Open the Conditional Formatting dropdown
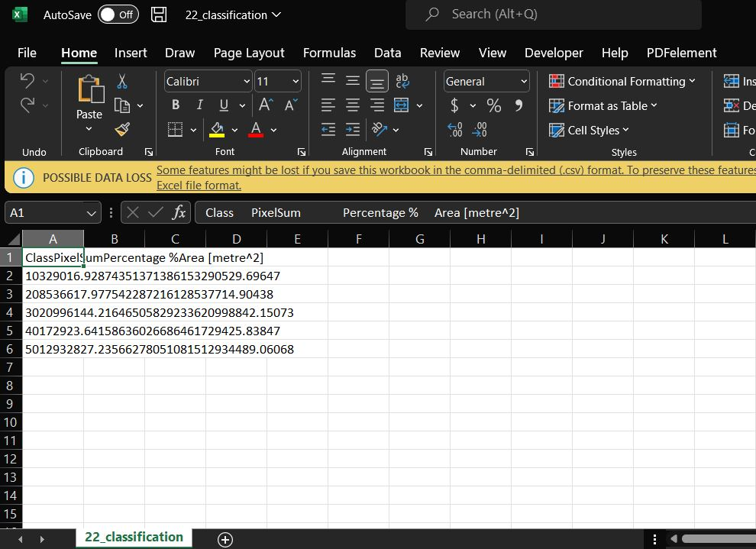This screenshot has height=549, width=756. 622,82
